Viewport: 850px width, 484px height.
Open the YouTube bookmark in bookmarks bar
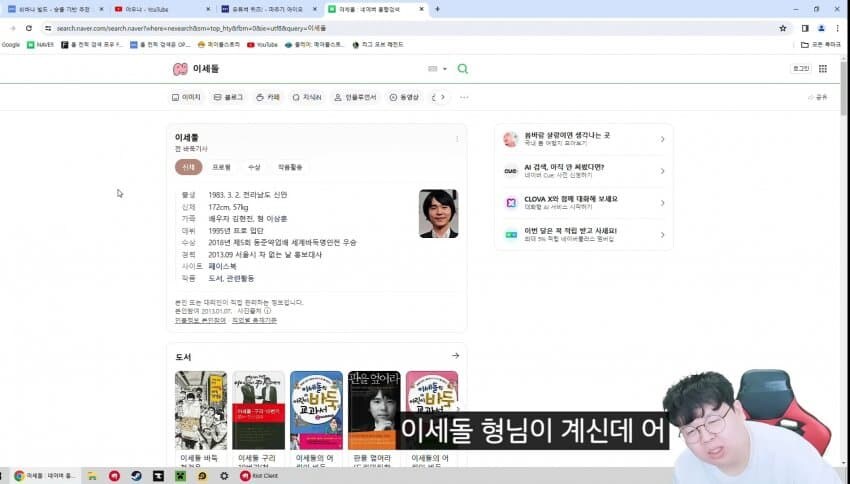[x=262, y=45]
